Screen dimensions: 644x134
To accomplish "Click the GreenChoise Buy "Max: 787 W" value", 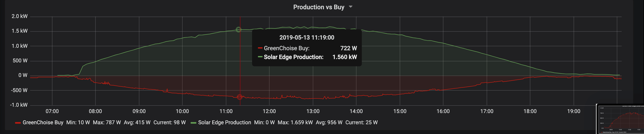I will (107, 123).
